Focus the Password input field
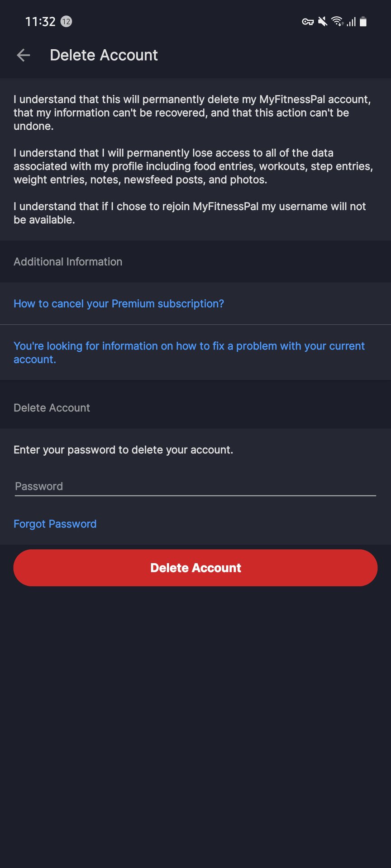 tap(195, 486)
